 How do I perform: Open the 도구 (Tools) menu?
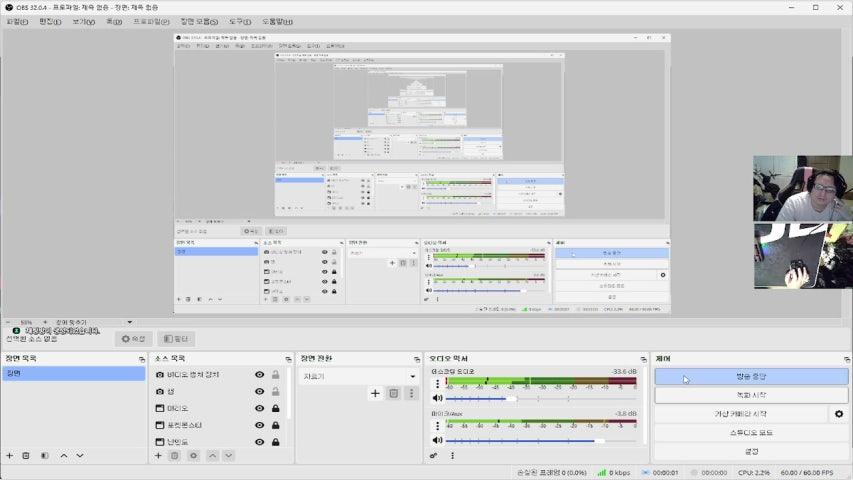coord(240,21)
